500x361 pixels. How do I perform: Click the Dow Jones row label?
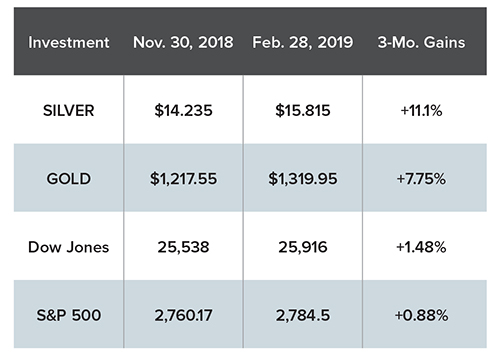tap(69, 247)
